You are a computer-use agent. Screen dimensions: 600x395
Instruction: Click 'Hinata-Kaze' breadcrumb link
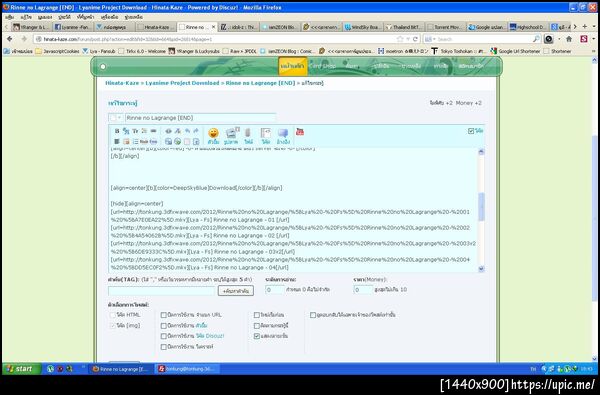(122, 83)
